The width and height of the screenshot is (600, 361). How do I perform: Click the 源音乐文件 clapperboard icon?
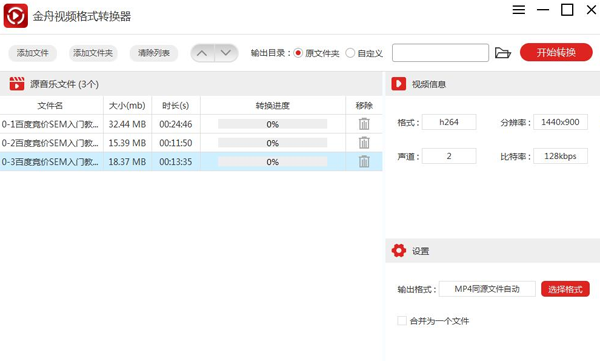coord(17,83)
